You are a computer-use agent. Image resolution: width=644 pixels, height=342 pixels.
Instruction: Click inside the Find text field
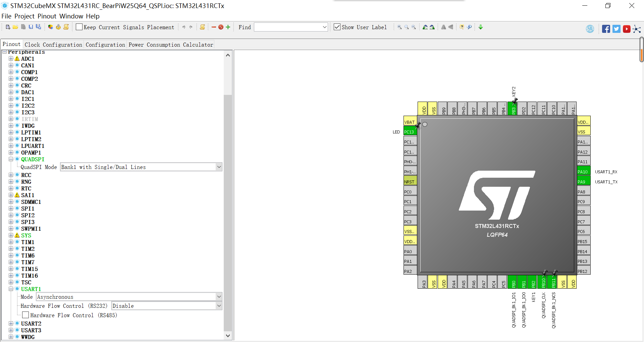(288, 27)
